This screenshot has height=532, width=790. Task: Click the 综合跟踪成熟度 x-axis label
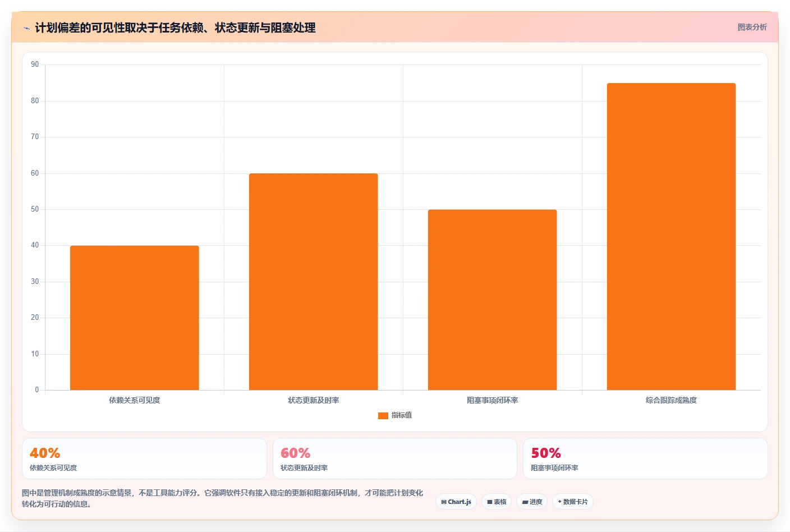pos(672,400)
